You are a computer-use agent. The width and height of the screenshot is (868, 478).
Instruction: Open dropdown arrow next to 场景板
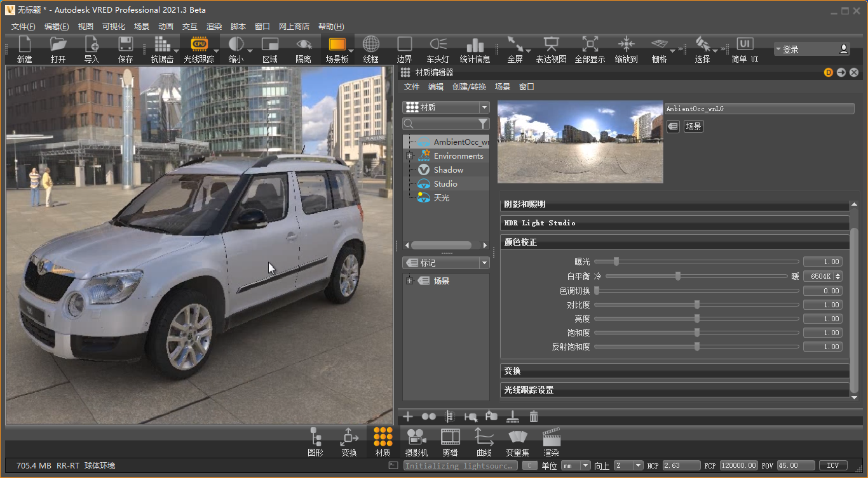click(351, 51)
